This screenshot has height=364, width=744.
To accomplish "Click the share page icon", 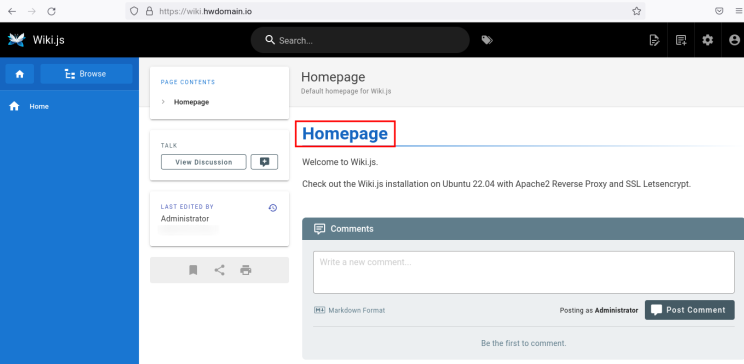I will 219,270.
